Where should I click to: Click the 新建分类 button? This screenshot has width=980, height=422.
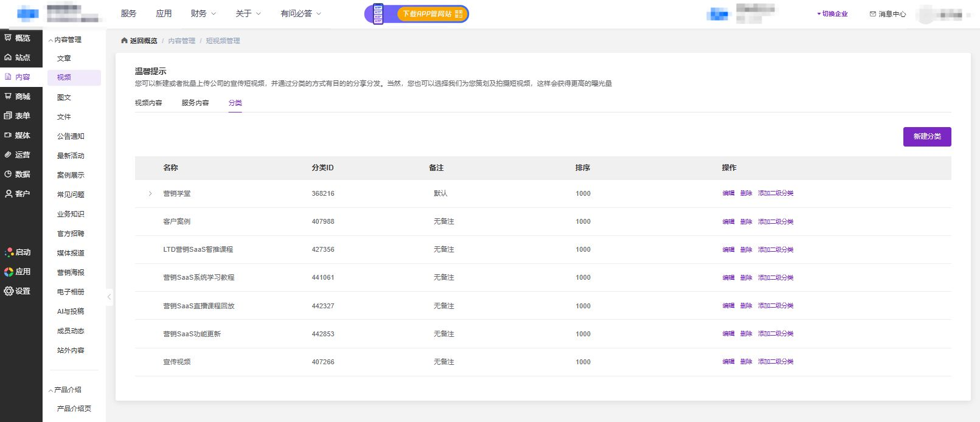(x=926, y=137)
